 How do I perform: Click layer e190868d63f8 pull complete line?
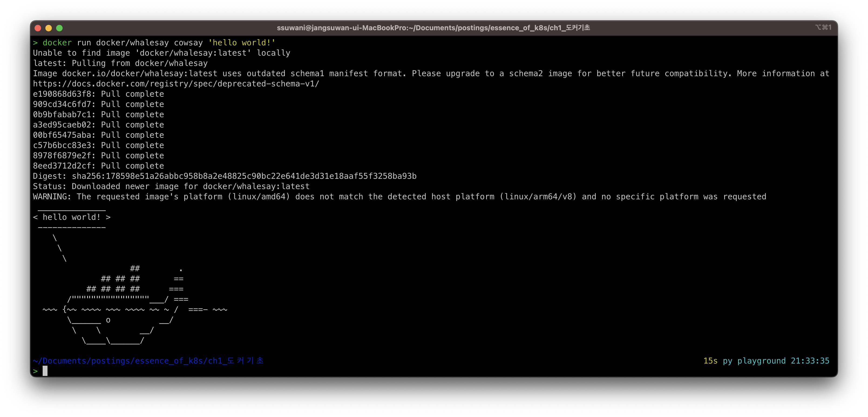(x=99, y=94)
